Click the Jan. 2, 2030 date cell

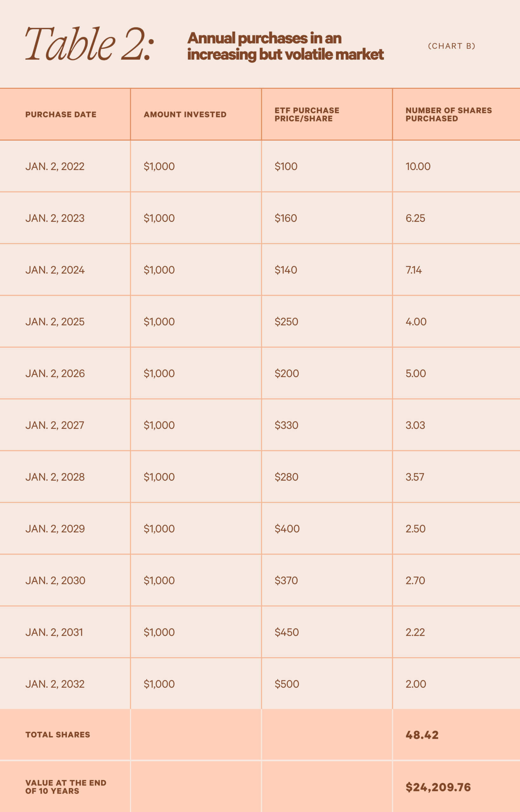tap(55, 580)
